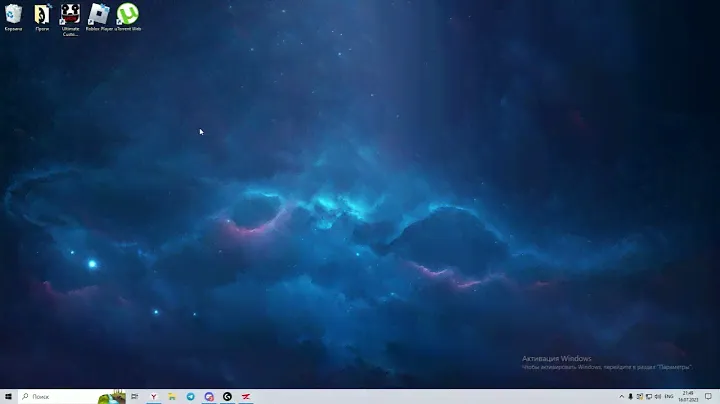The width and height of the screenshot is (720, 404).
Task: Select the Проги folder on desktop
Action: click(x=42, y=16)
